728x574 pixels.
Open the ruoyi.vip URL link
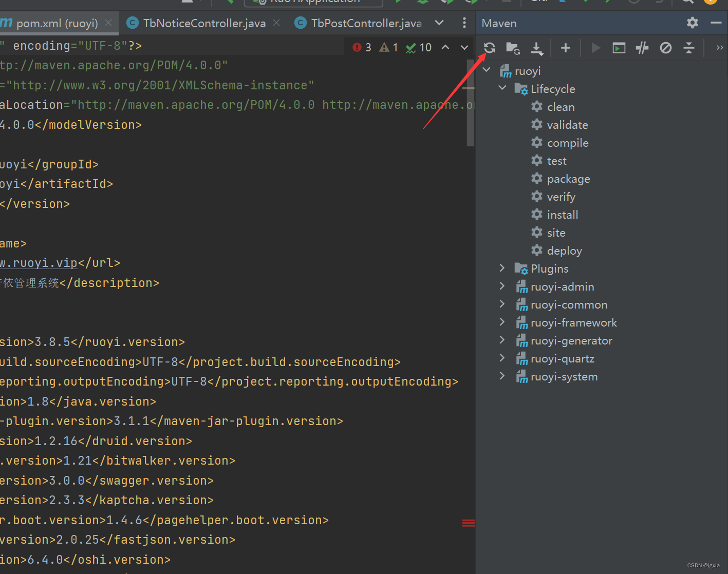pos(39,263)
